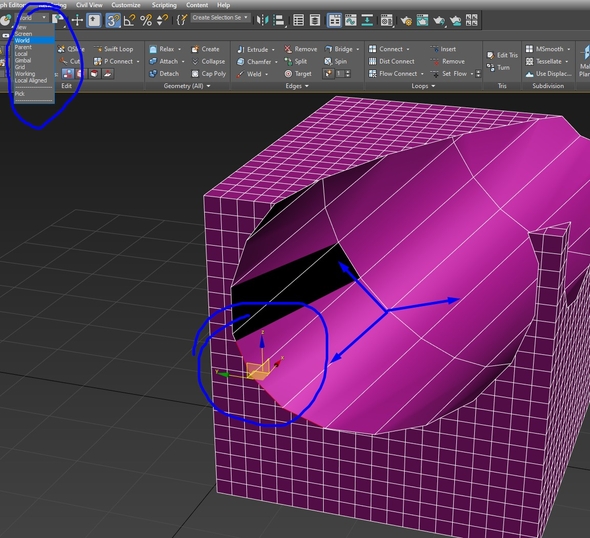Select Local in the coordinate system list
This screenshot has height=538, width=590.
coord(21,54)
